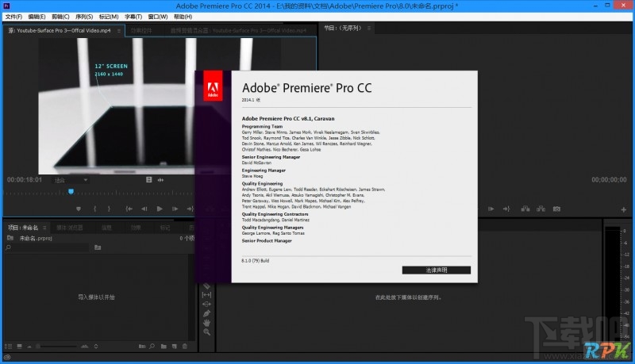This screenshot has height=364, width=635.
Task: Open the 编辑(E) menu
Action: [37, 17]
